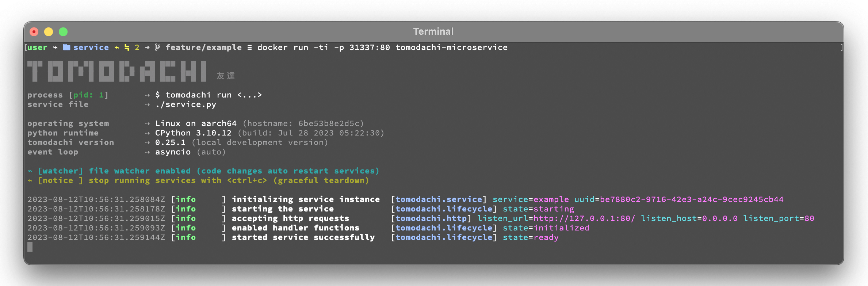This screenshot has height=286, width=868.
Task: Click the Japanese characters 友達
Action: tap(226, 76)
